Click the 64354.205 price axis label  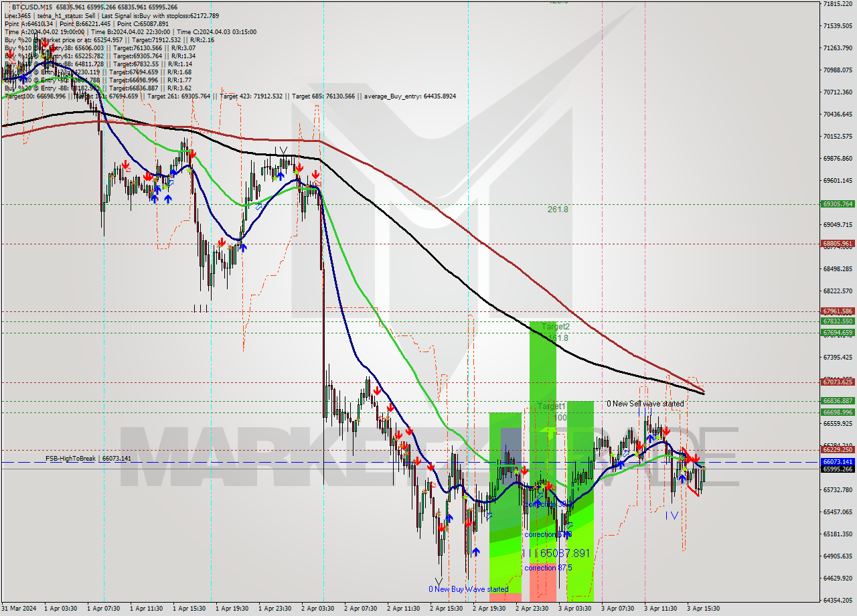coord(837,601)
